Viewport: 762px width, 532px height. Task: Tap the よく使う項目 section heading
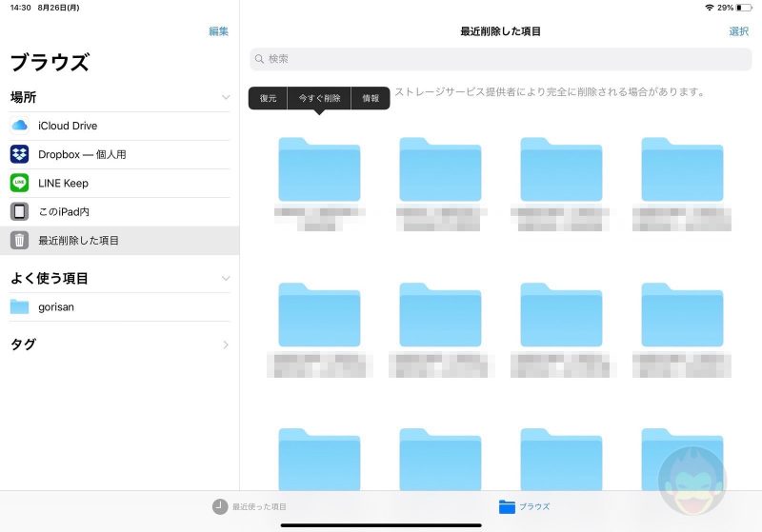click(50, 278)
